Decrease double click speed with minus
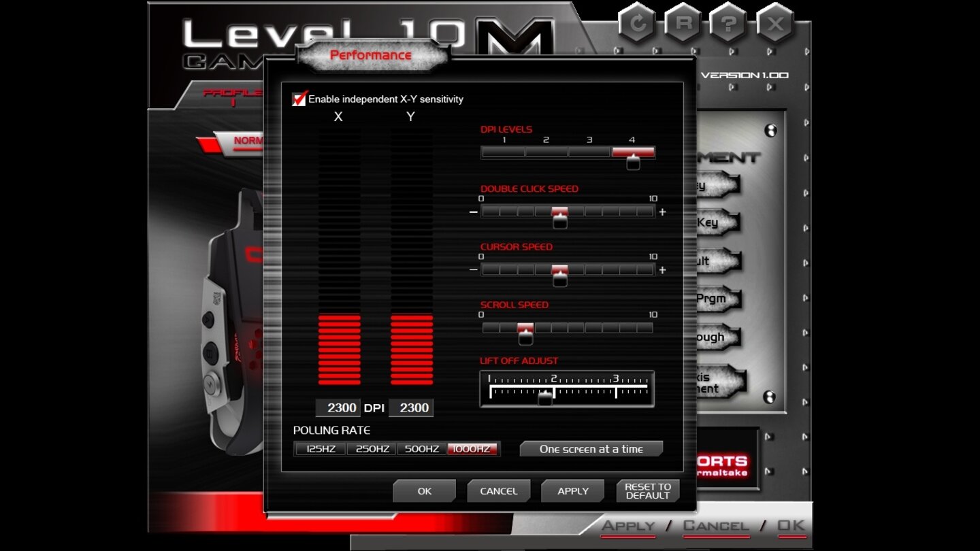The image size is (980, 551). click(x=473, y=212)
